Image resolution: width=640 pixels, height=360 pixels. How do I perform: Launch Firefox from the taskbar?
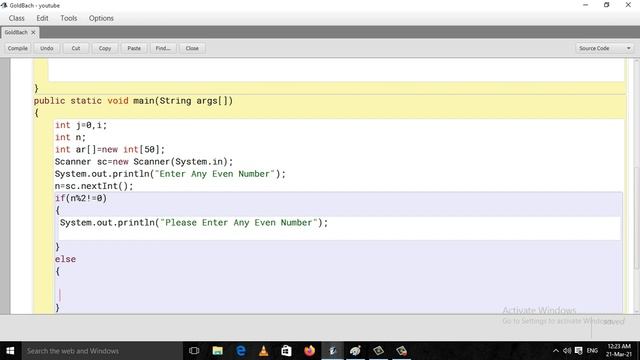point(309,351)
